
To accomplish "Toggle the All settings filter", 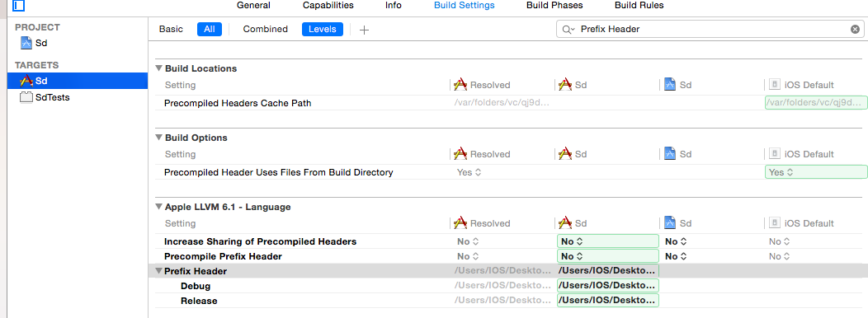I will (x=210, y=30).
